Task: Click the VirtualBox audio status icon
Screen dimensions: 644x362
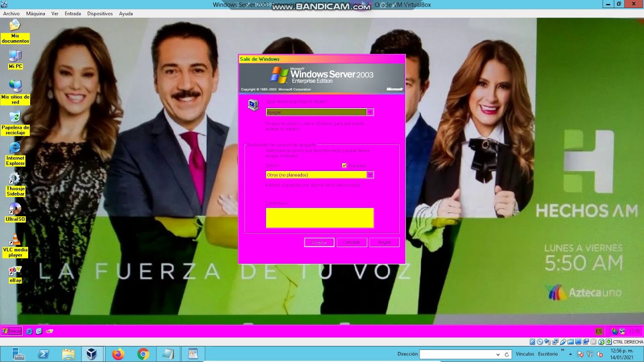Action: (547, 342)
